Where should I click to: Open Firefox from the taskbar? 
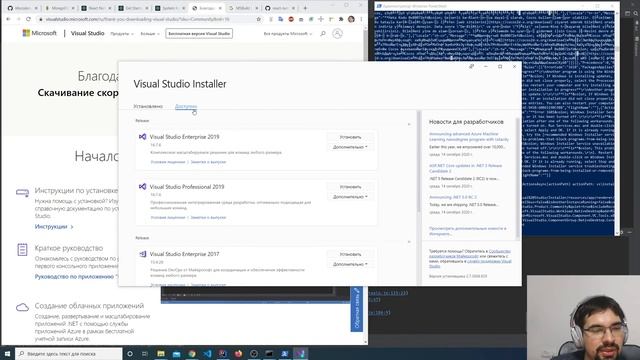238,353
